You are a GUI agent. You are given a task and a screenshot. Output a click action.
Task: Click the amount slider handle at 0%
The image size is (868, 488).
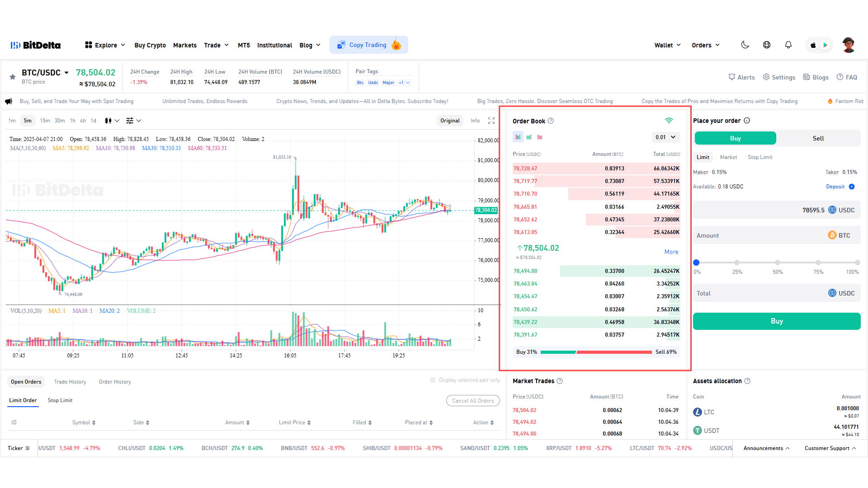696,263
